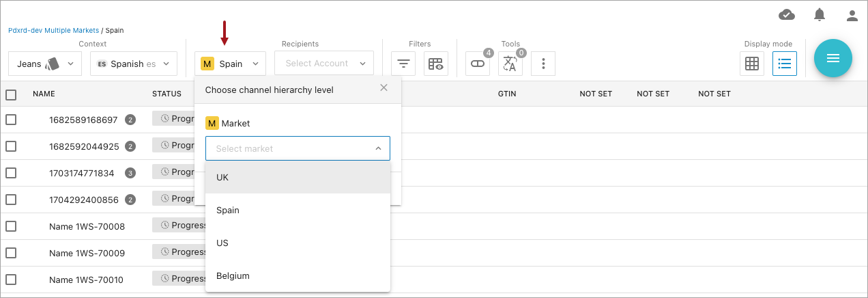Click the column visibility table icon
This screenshot has height=298, width=868.
coord(435,64)
